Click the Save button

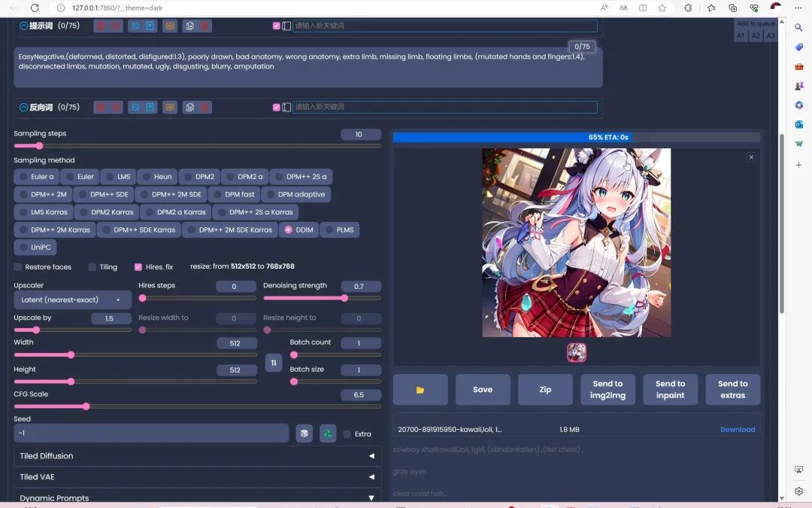(483, 390)
